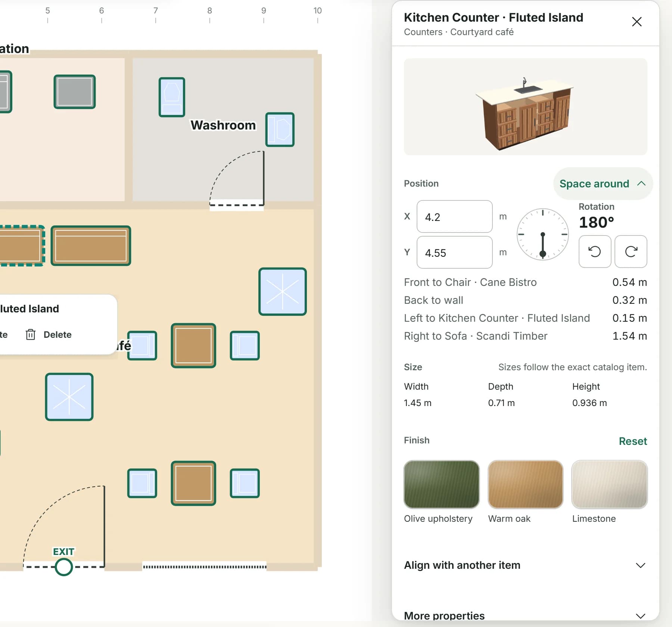Image resolution: width=672 pixels, height=627 pixels.
Task: Select the EXIT door handle circle
Action: pos(64,567)
